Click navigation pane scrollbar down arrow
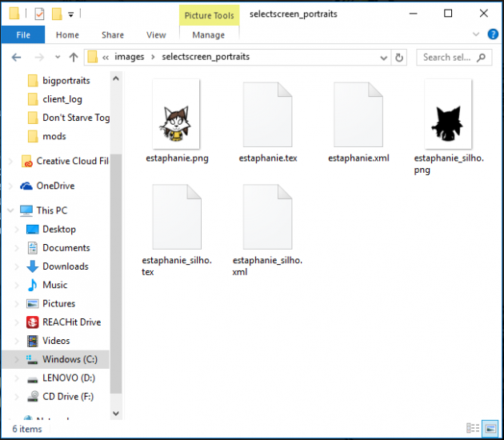The width and height of the screenshot is (504, 440). (x=116, y=413)
